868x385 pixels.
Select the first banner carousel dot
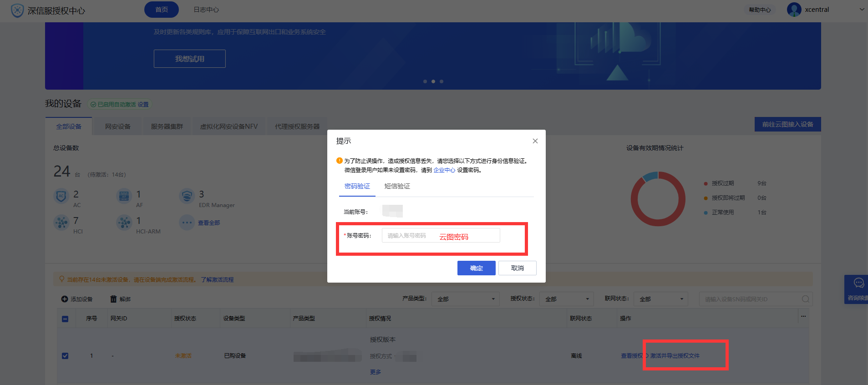[x=425, y=81]
